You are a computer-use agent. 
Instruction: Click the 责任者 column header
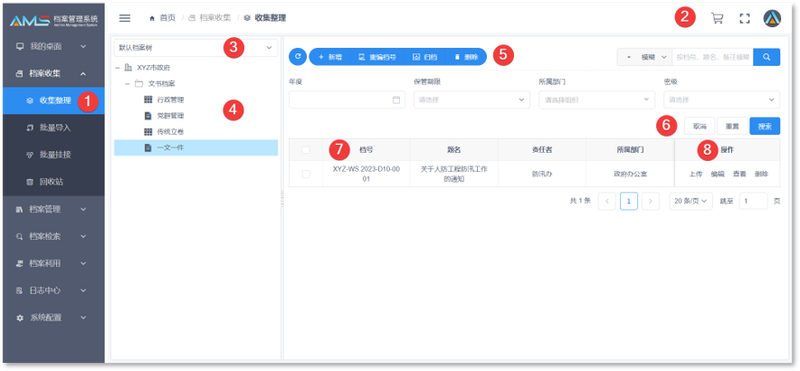pos(542,150)
